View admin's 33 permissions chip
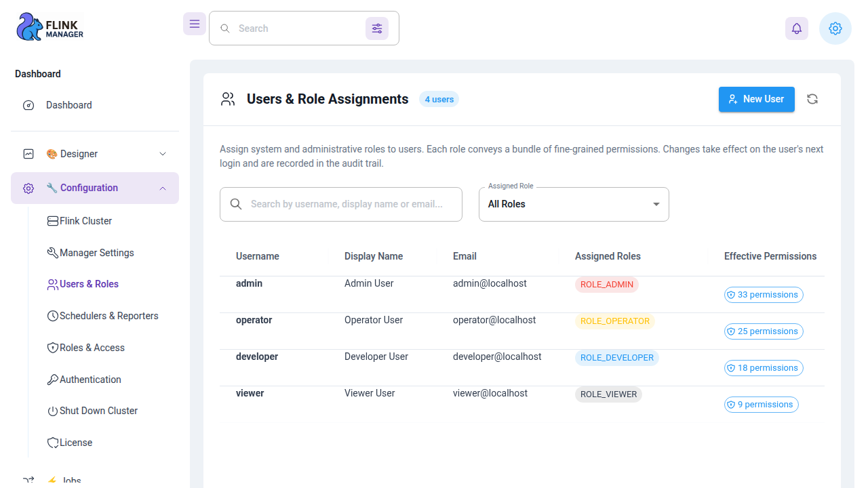The image size is (868, 488). (764, 295)
